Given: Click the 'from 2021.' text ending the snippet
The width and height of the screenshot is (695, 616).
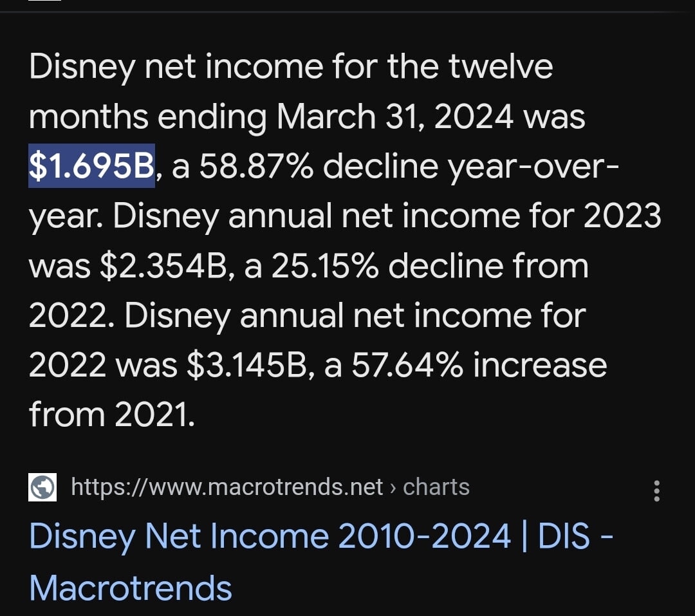Looking at the screenshot, I should (111, 415).
